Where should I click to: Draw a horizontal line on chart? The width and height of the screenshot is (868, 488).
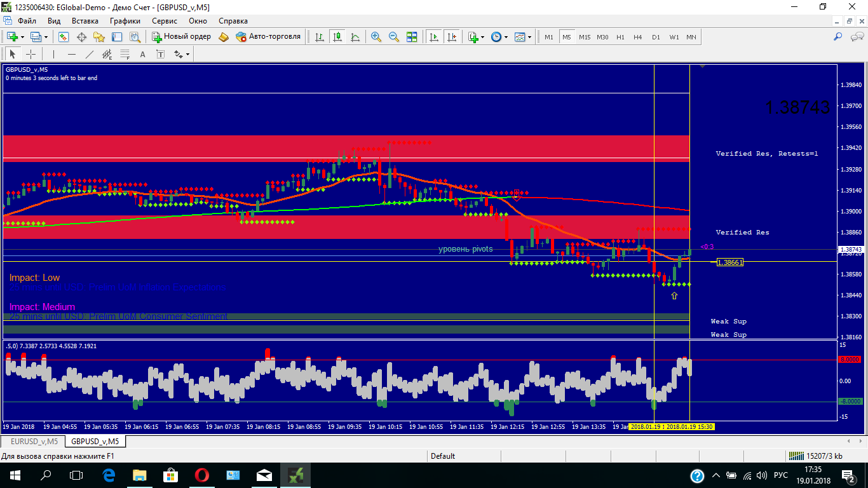(x=71, y=54)
